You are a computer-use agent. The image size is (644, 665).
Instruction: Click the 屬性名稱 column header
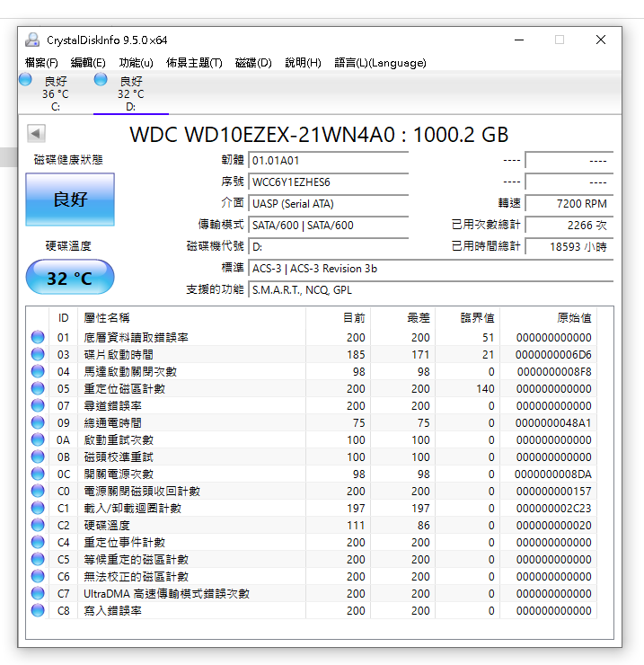point(191,317)
